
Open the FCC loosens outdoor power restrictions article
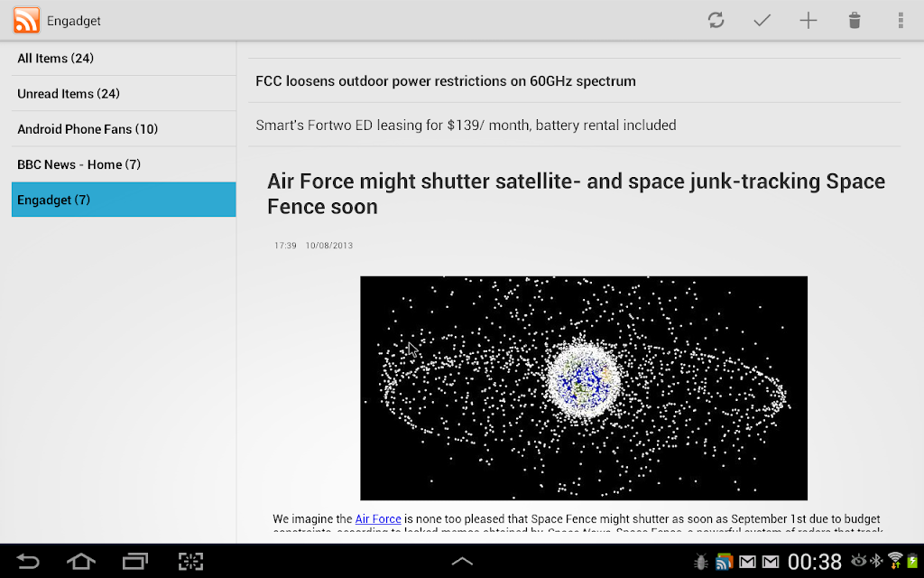pyautogui.click(x=575, y=80)
